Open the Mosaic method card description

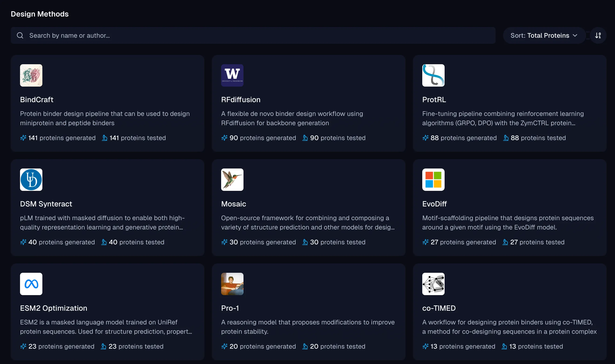pos(308,222)
